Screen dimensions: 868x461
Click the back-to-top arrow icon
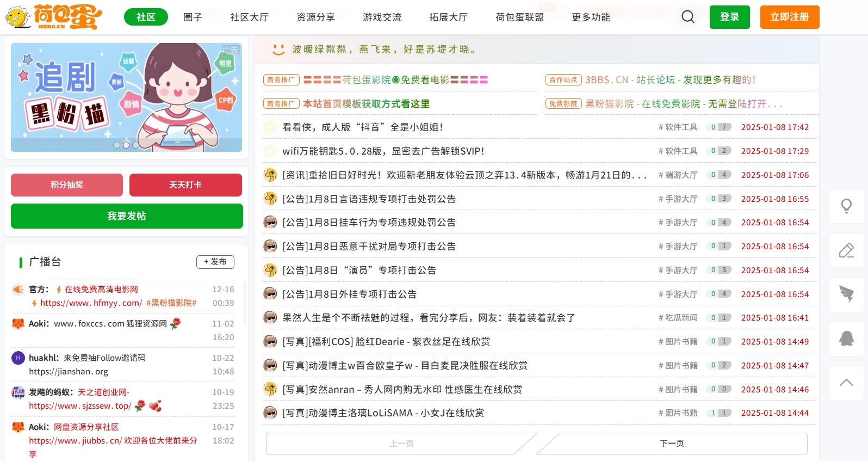click(846, 383)
